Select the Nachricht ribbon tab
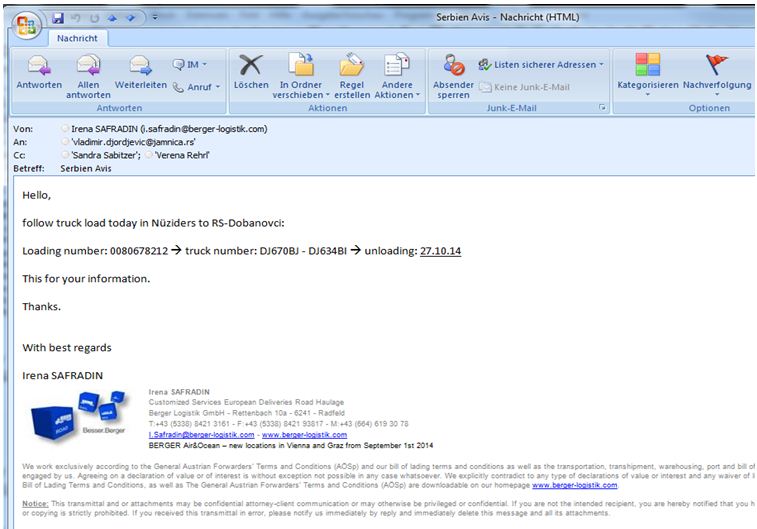757x529 pixels. click(77, 38)
